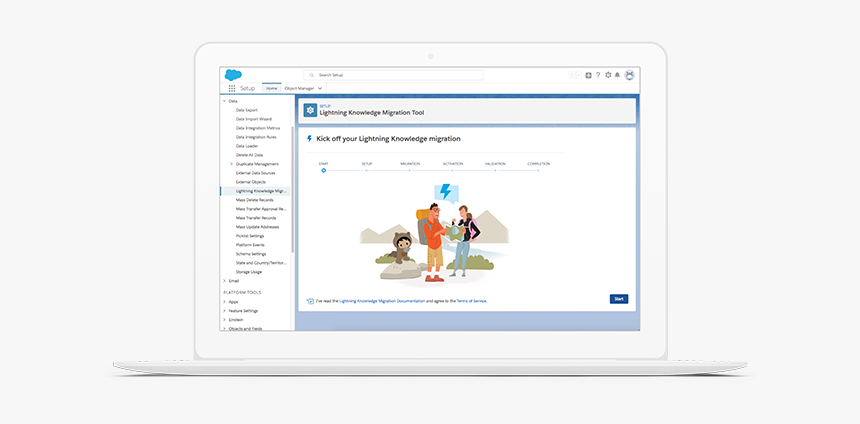This screenshot has height=424, width=860.
Task: Expand Duplicate Management in sidebar
Action: 231,164
